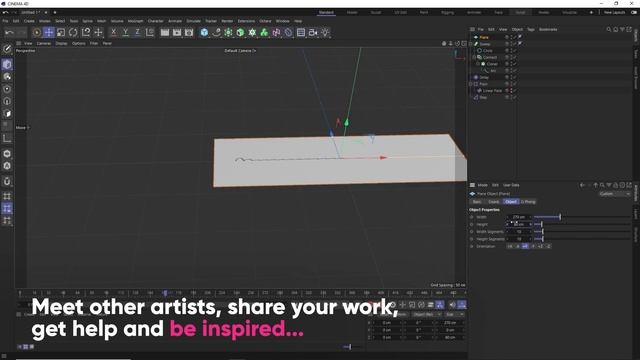This screenshot has width=640, height=360.
Task: Open Edit Render Settings icon
Action: click(x=189, y=32)
